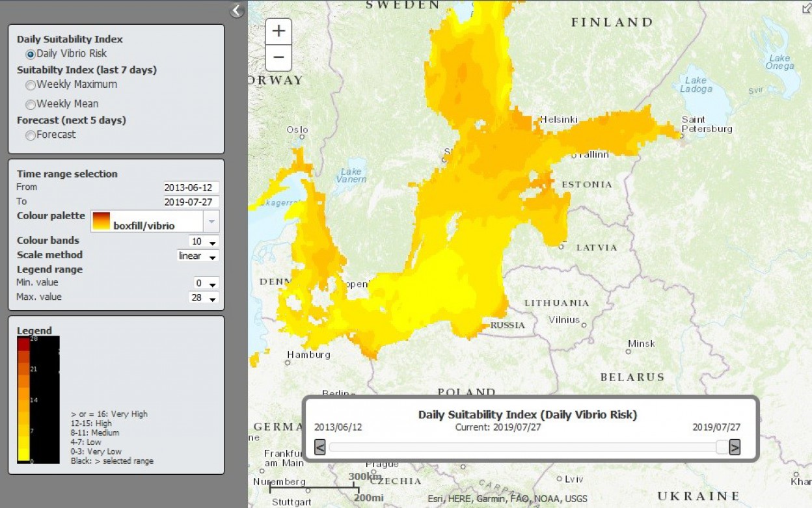Screen dimensions: 812x508
Task: Step timeline back with left arrow
Action: coord(319,447)
